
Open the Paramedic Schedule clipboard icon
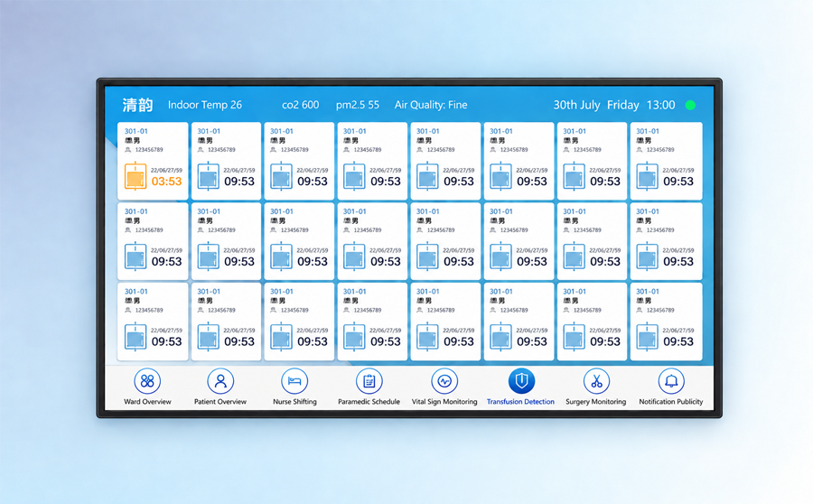pos(369,381)
